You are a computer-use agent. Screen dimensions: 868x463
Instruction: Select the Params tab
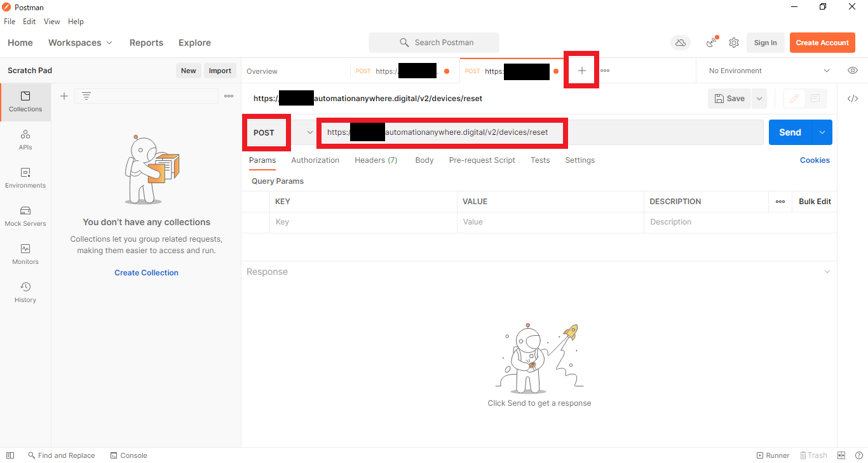coord(262,160)
